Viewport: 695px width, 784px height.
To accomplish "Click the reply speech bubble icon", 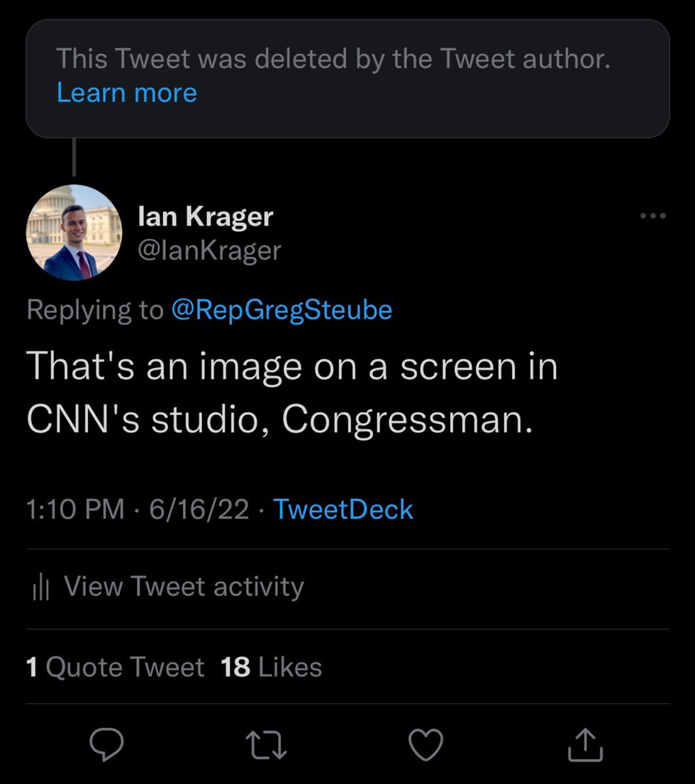I will 106,744.
